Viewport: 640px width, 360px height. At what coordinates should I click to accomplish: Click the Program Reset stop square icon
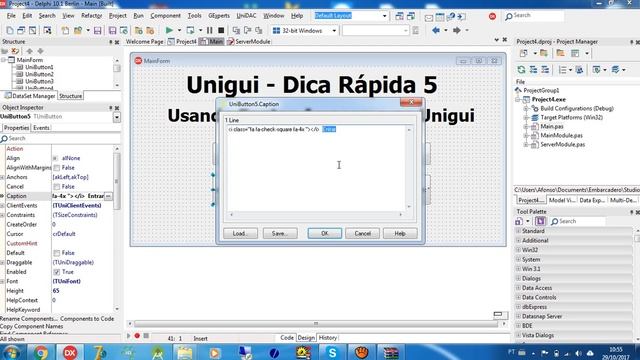[x=221, y=30]
